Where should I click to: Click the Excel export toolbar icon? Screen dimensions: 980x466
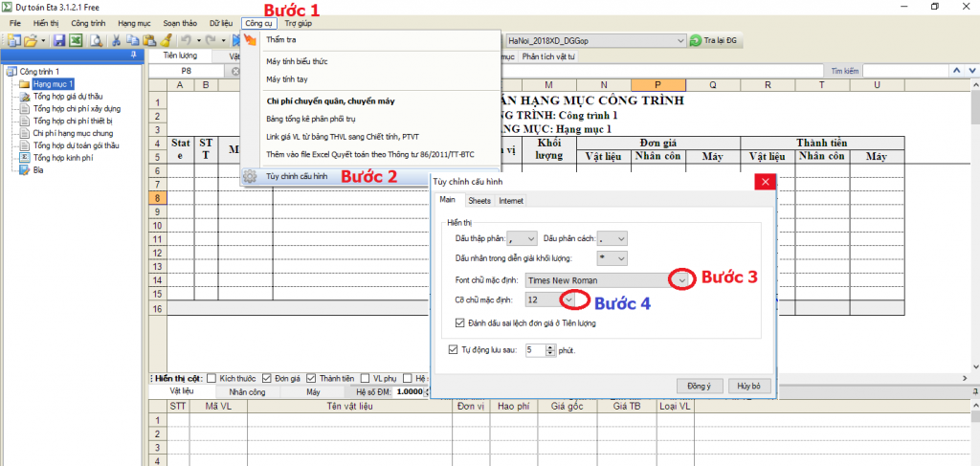[x=76, y=41]
